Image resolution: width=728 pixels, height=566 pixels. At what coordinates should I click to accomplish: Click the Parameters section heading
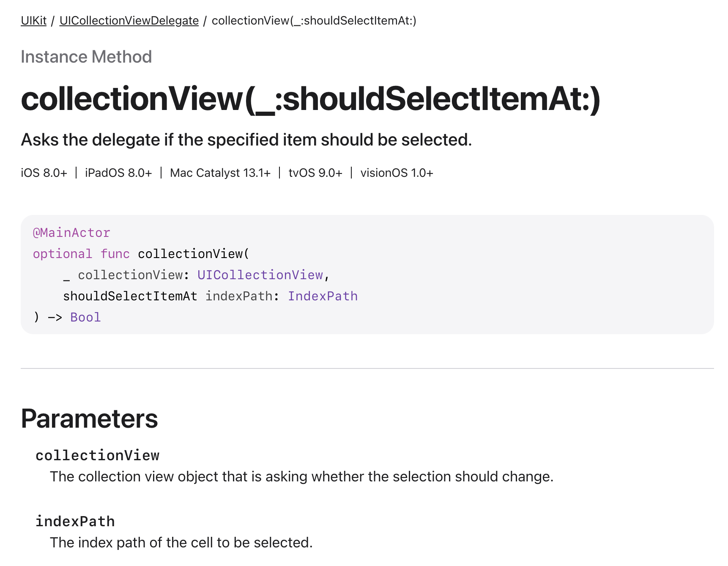pyautogui.click(x=89, y=419)
